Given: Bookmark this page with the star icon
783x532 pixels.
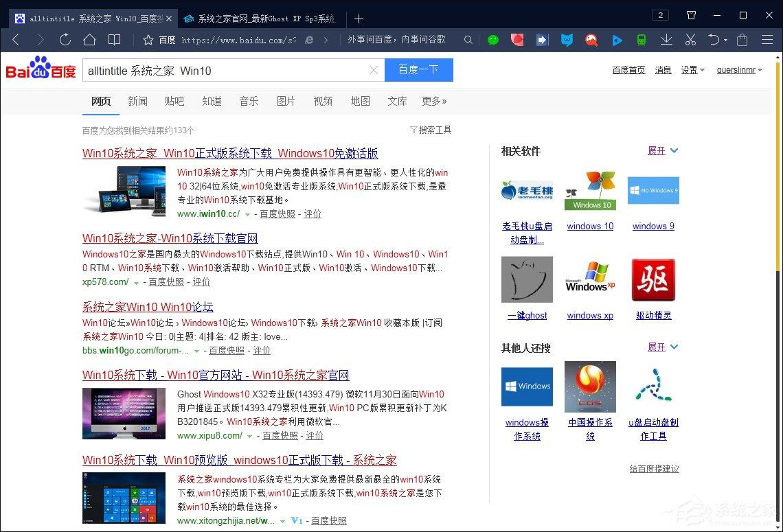Looking at the screenshot, I should coord(148,40).
